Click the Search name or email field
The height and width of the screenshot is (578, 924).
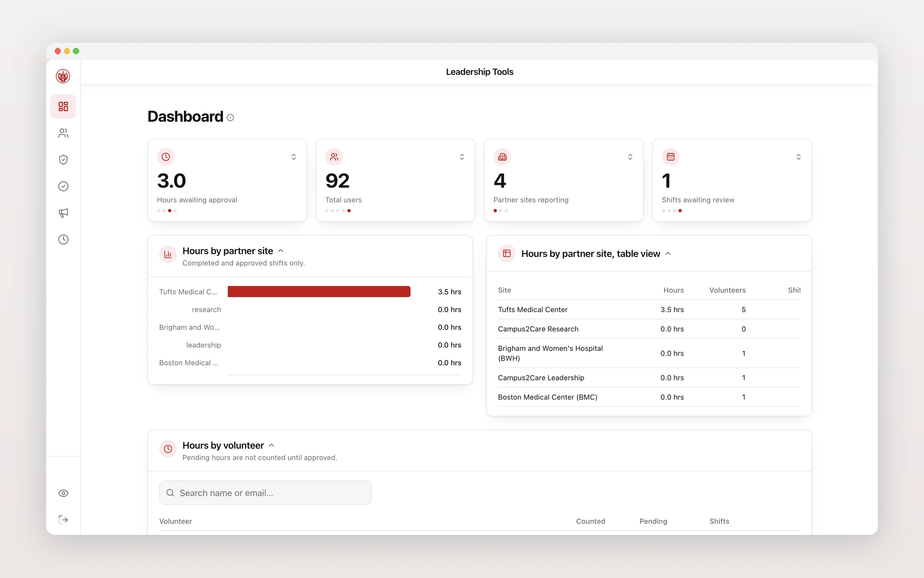[x=265, y=493]
